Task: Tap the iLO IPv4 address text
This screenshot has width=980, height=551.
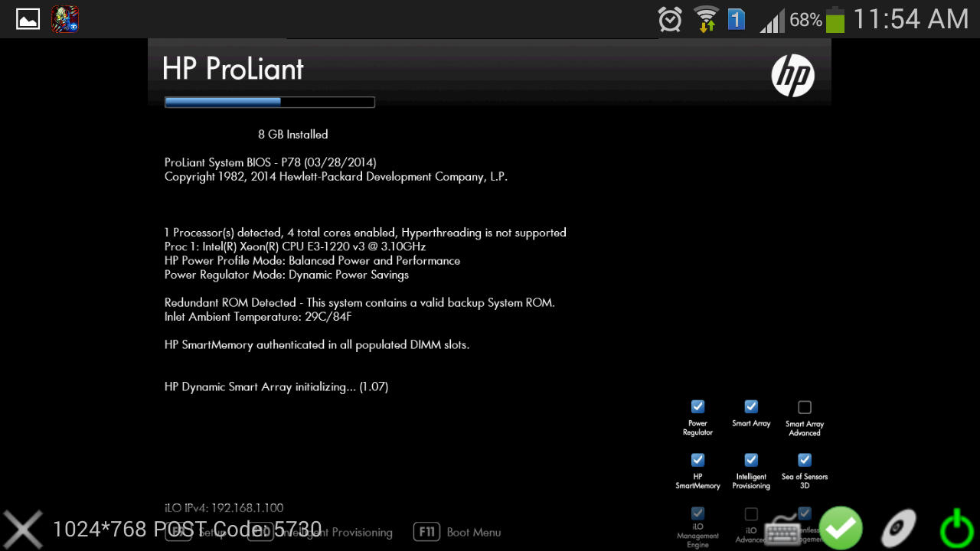Action: 224,508
